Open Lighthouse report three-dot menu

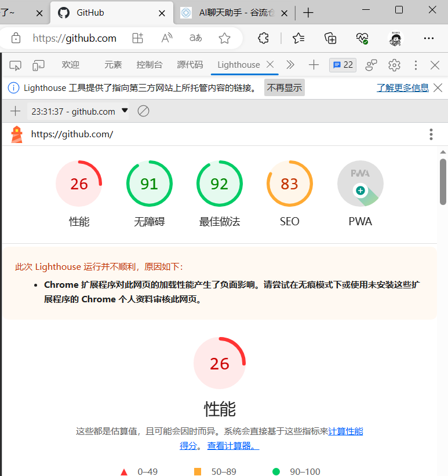431,134
